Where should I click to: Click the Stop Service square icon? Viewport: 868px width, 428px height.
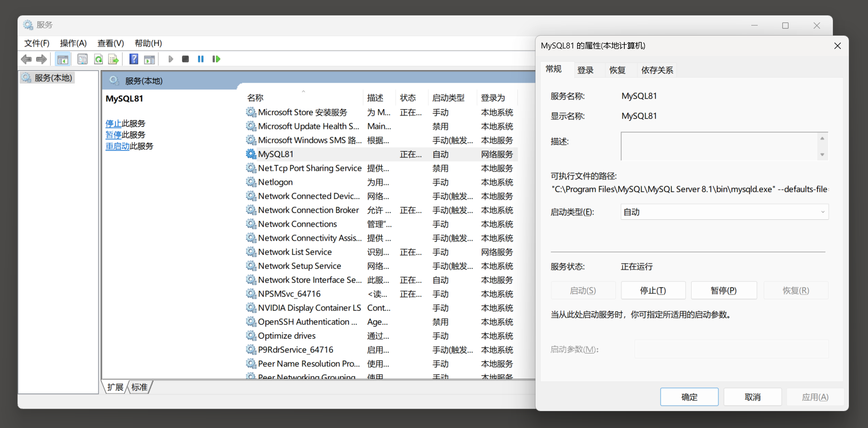(x=185, y=59)
